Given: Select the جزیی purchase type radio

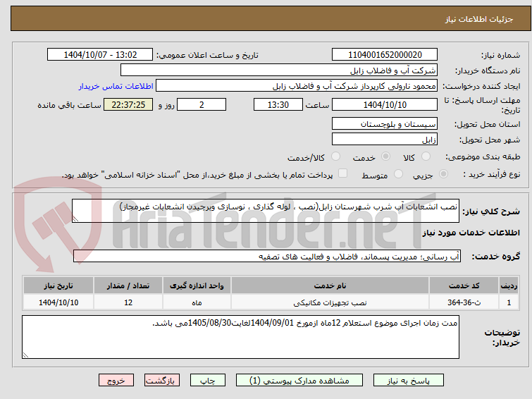Looking at the screenshot, I should click(x=443, y=174).
